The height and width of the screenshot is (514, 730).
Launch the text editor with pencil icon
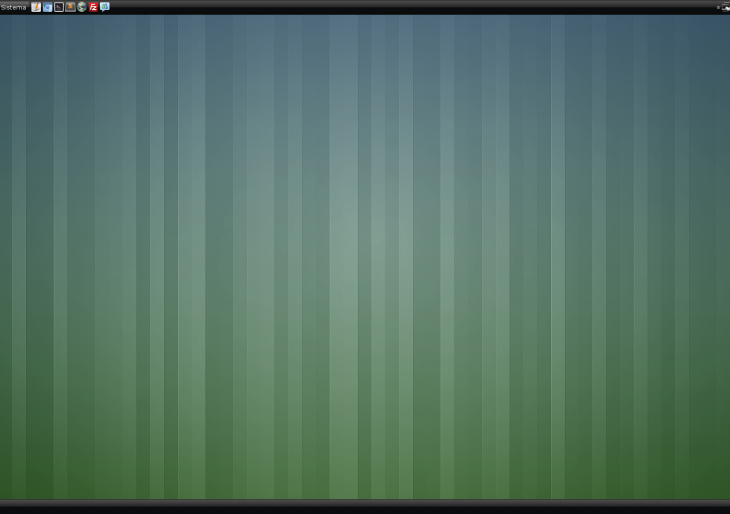pos(36,7)
